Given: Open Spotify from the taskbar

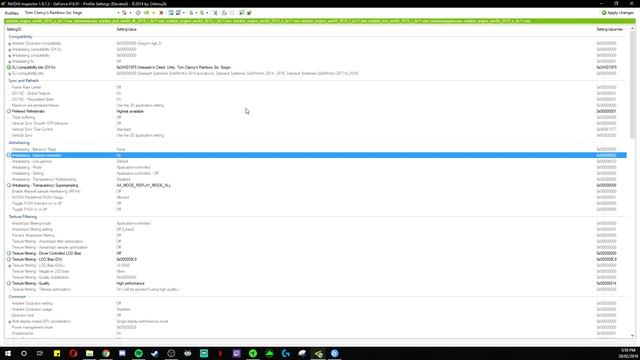Looking at the screenshot, I should [x=138, y=353].
